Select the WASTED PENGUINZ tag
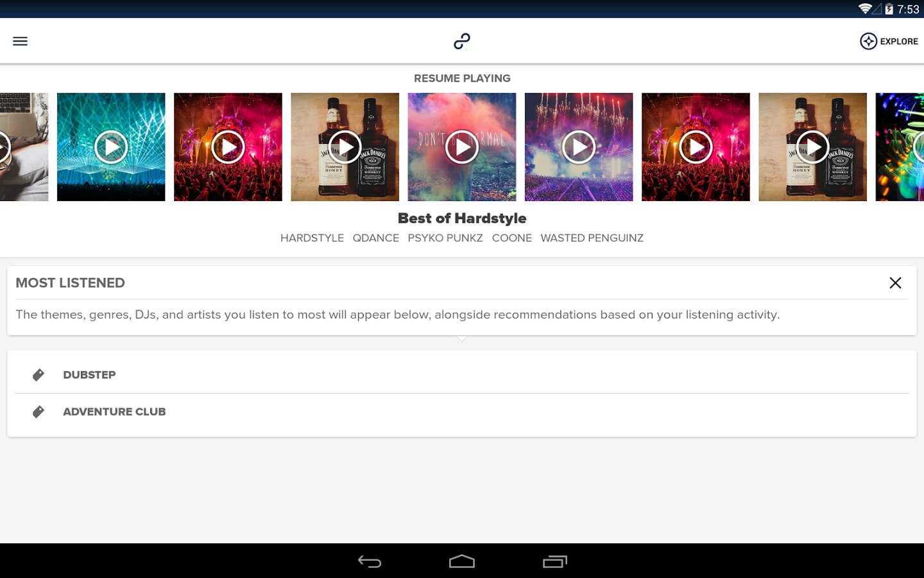924x578 pixels. 592,238
